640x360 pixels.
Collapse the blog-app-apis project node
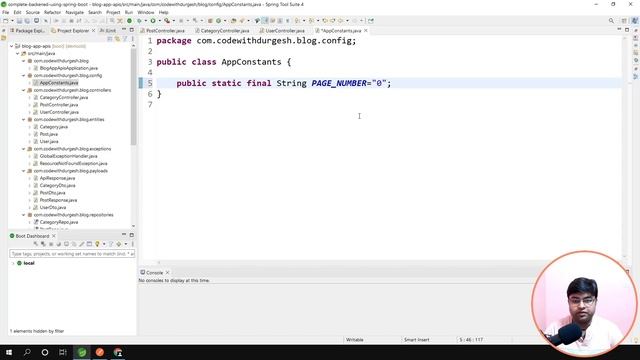click(x=11, y=46)
